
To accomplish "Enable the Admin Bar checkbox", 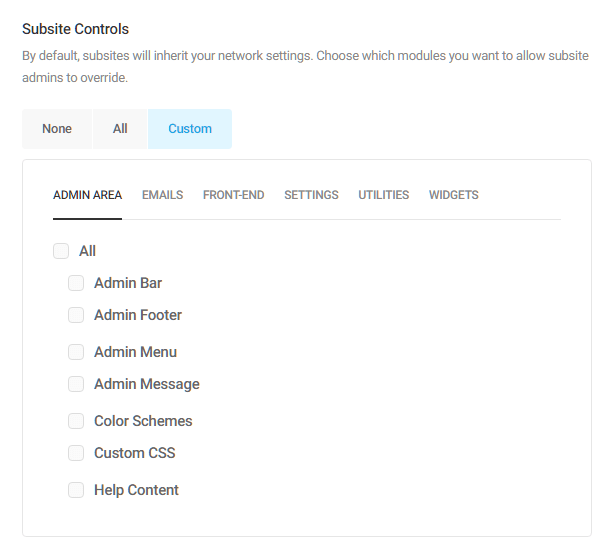I will click(76, 283).
